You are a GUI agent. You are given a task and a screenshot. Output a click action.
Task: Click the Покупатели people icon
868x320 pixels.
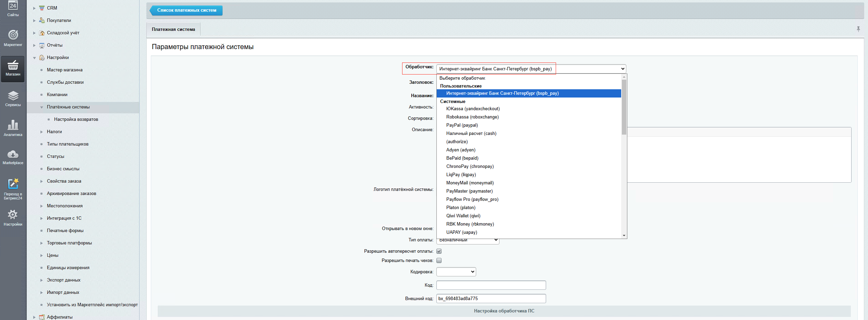[42, 20]
